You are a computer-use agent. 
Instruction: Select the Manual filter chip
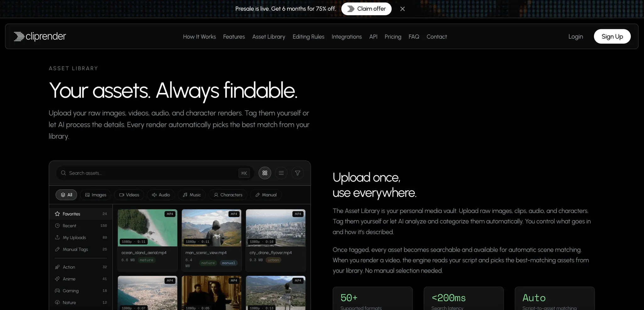tap(266, 195)
